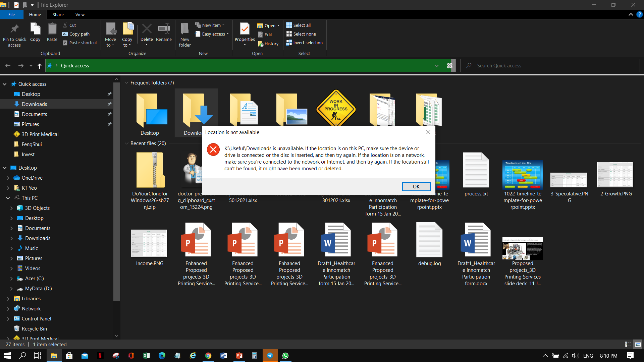644x362 pixels.
Task: Open the New item dropdown
Action: click(210, 25)
